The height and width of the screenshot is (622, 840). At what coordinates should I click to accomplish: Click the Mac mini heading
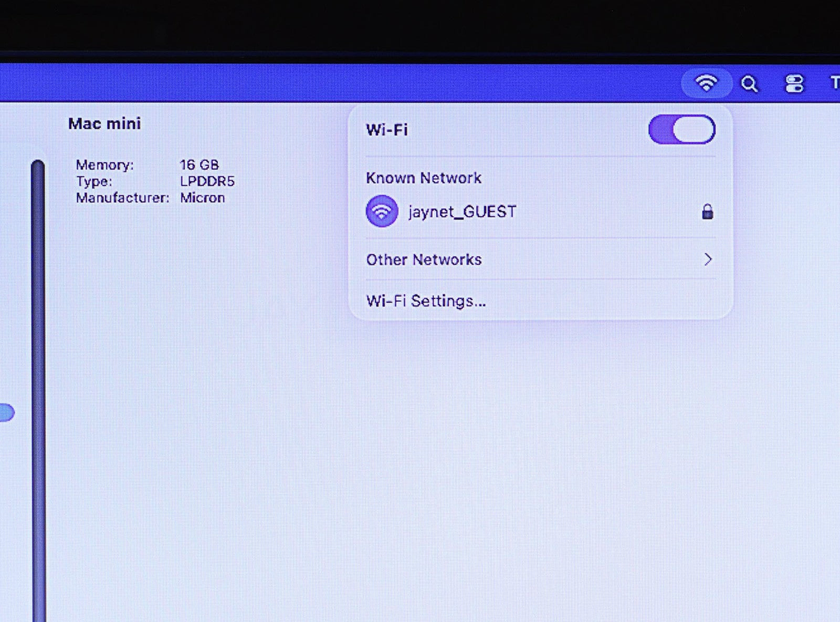pyautogui.click(x=104, y=123)
